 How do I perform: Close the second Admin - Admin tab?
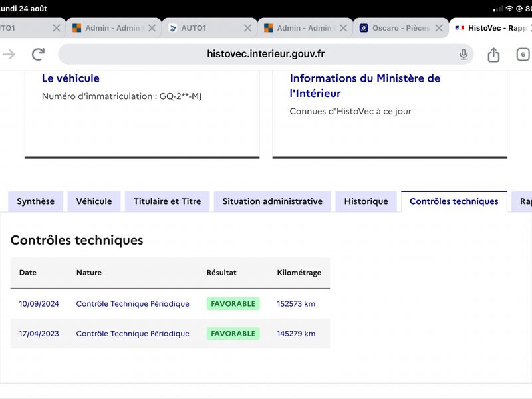tap(343, 28)
